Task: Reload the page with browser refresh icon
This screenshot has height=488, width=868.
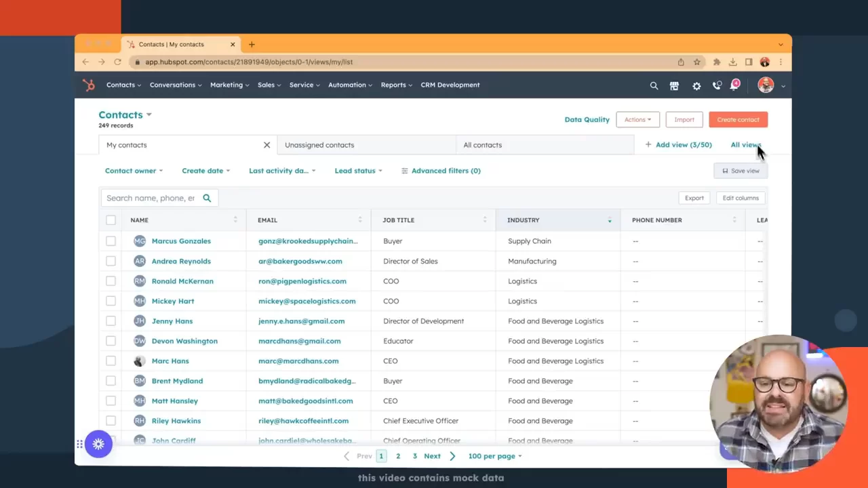Action: (117, 62)
